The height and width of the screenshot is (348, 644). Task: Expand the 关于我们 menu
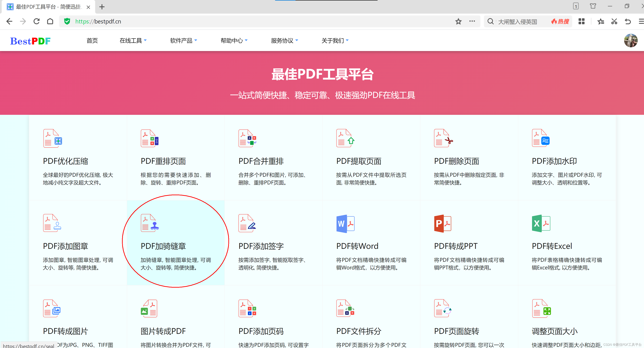point(335,40)
